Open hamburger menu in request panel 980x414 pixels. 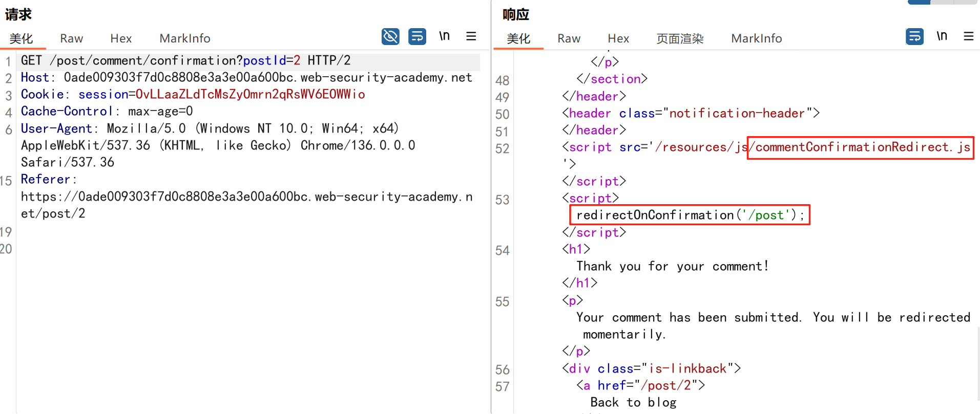click(471, 36)
